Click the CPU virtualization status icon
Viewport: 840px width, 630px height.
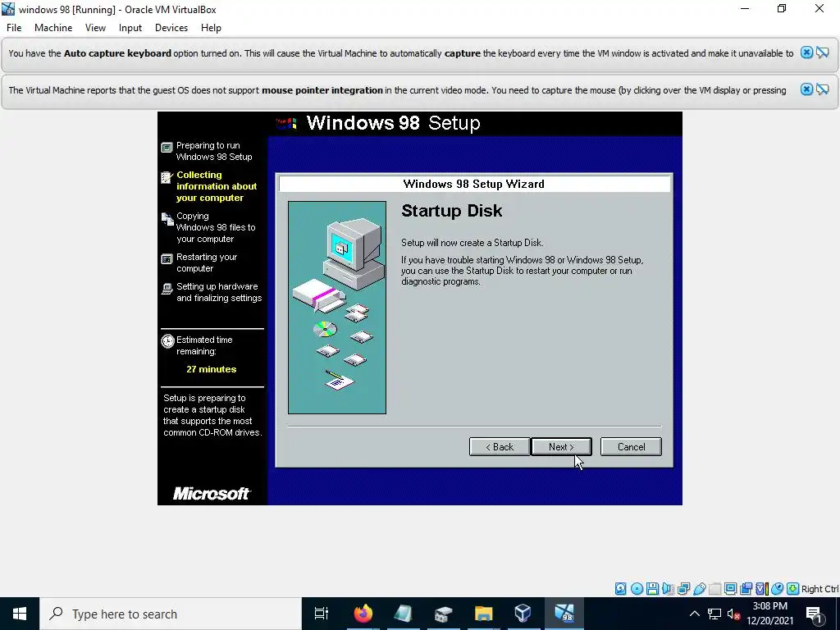(x=762, y=589)
